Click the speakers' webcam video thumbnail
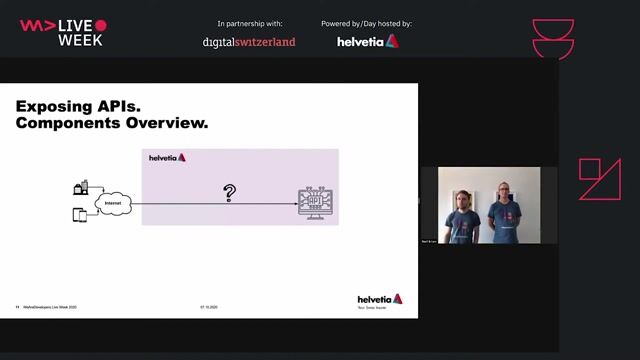This screenshot has width=640, height=360. tap(489, 205)
